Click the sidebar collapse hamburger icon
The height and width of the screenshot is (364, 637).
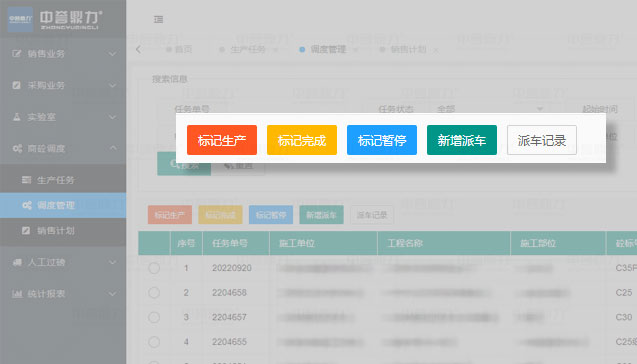(x=158, y=19)
